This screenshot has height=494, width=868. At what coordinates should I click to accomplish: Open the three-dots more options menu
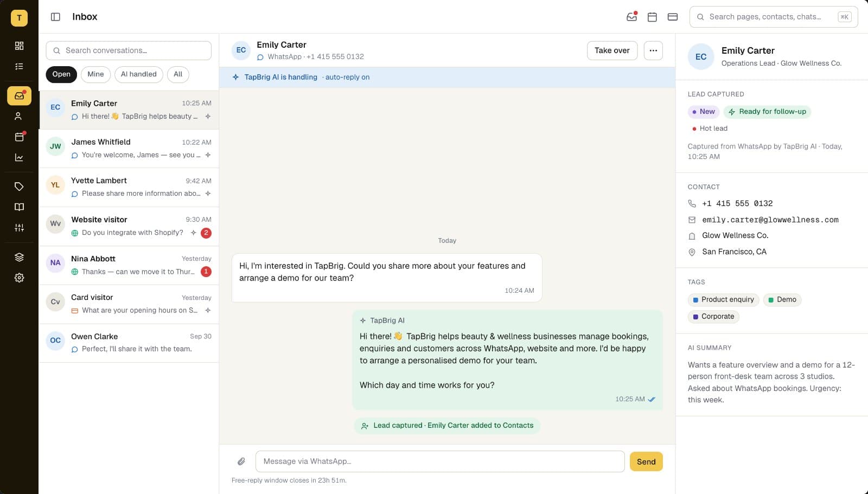(653, 50)
